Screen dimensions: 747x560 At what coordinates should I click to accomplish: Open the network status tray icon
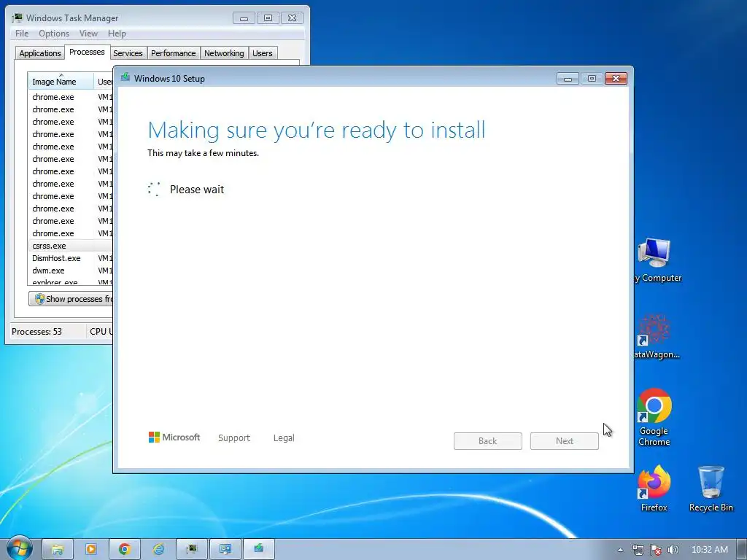click(x=638, y=550)
